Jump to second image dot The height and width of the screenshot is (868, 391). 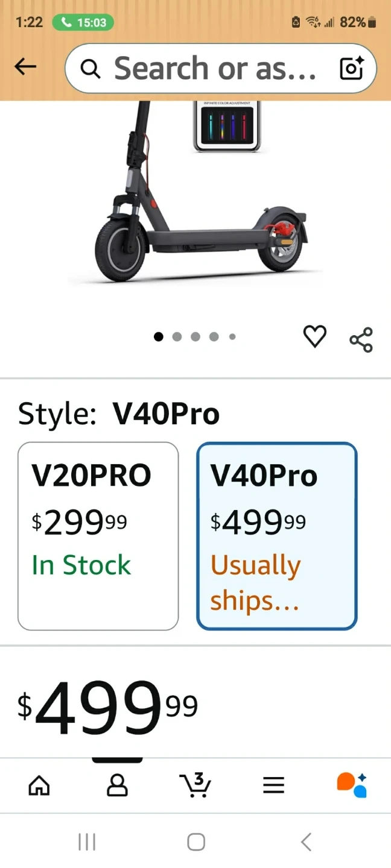[177, 337]
